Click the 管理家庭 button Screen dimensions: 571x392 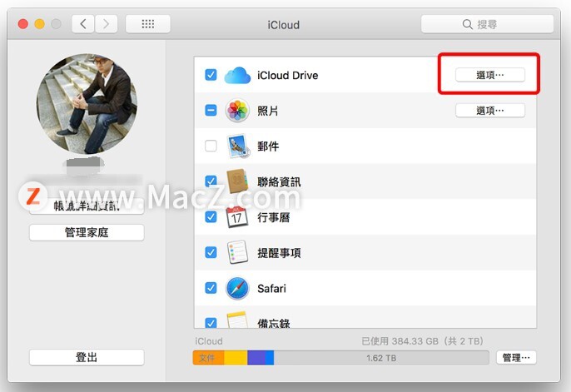(87, 232)
